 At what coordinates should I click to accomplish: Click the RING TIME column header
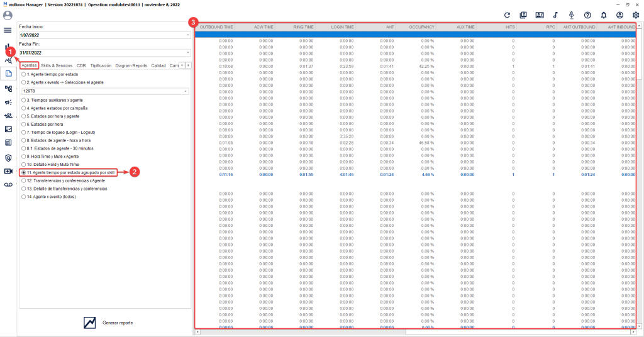(296, 27)
